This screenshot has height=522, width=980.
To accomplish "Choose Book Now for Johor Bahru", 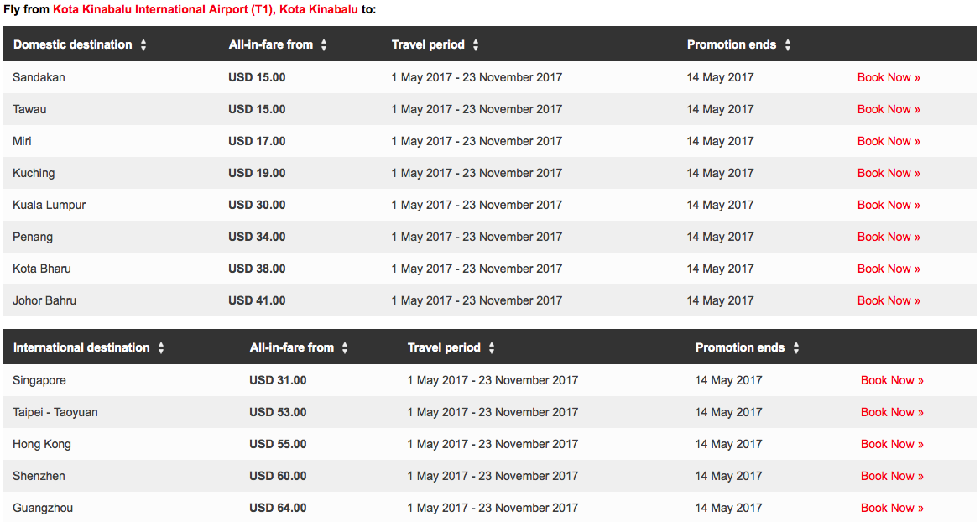I will (889, 300).
